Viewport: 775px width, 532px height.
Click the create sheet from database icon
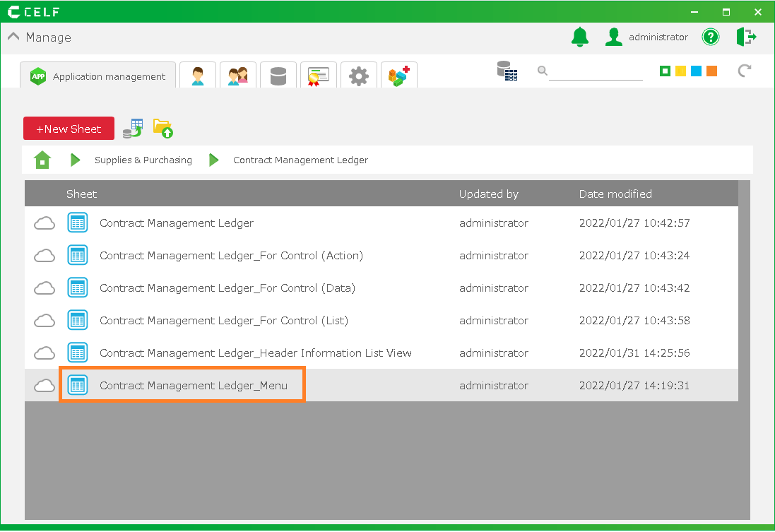pos(132,129)
